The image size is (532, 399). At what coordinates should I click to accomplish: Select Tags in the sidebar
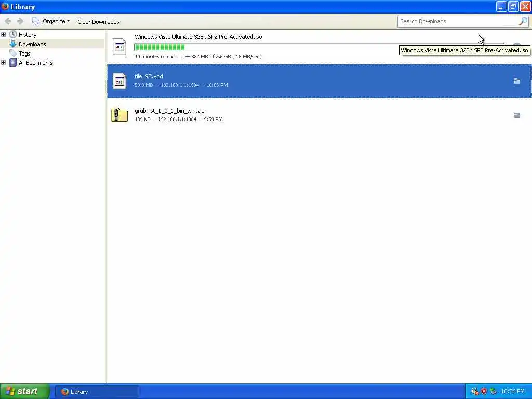click(x=24, y=54)
